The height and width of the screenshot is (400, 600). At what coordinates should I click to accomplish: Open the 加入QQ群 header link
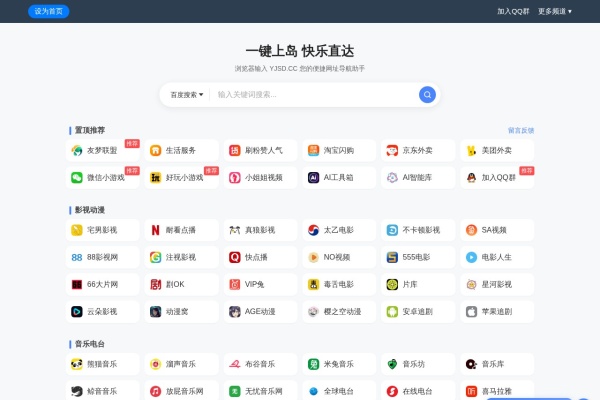(513, 11)
